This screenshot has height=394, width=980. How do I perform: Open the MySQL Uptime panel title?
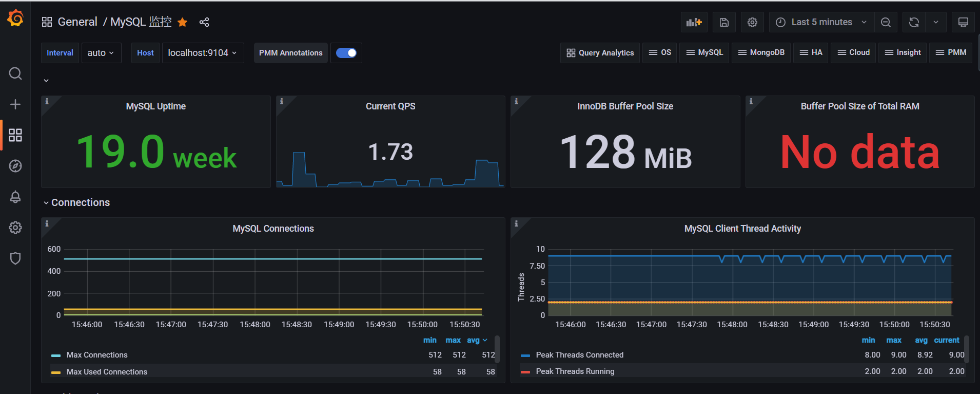pos(156,106)
